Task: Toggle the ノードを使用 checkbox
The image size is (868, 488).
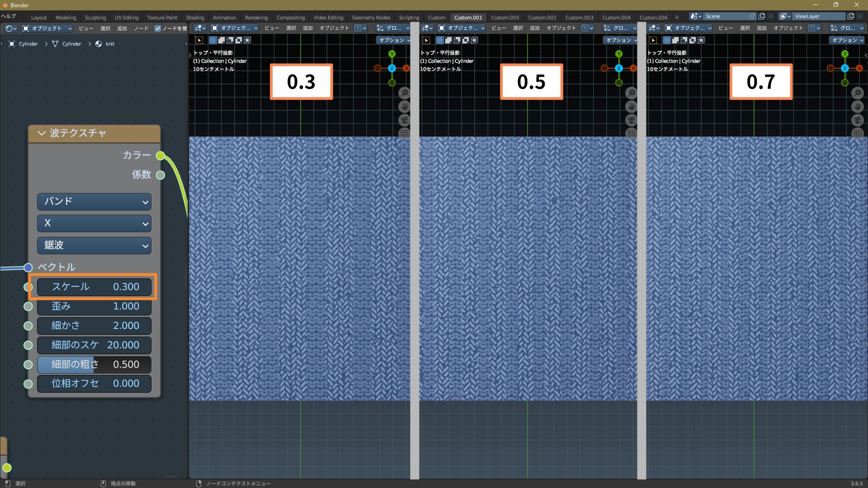Action: tap(158, 28)
